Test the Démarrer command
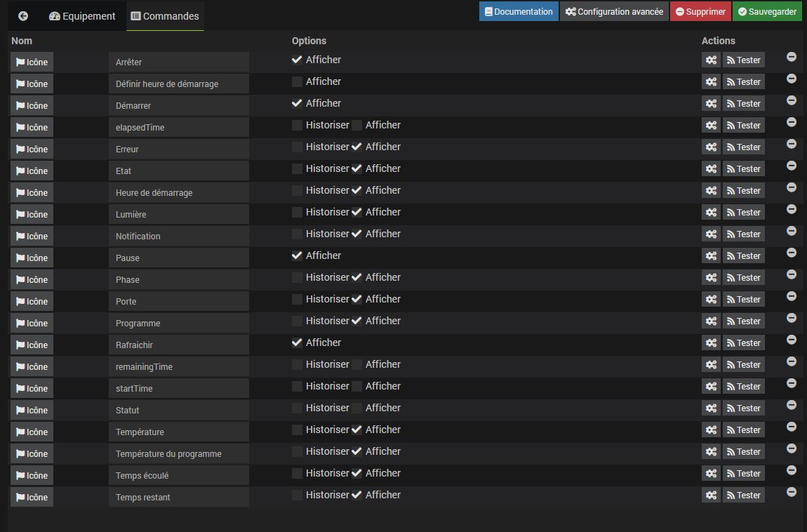The image size is (807, 532). 744,103
